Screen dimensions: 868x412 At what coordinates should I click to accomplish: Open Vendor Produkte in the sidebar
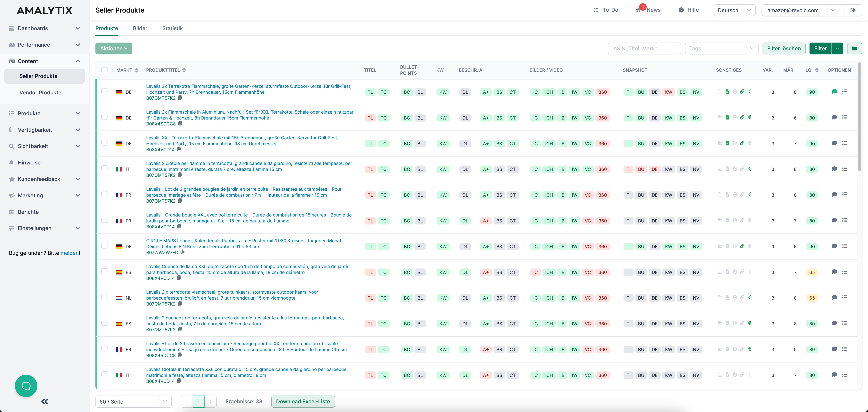click(x=40, y=93)
